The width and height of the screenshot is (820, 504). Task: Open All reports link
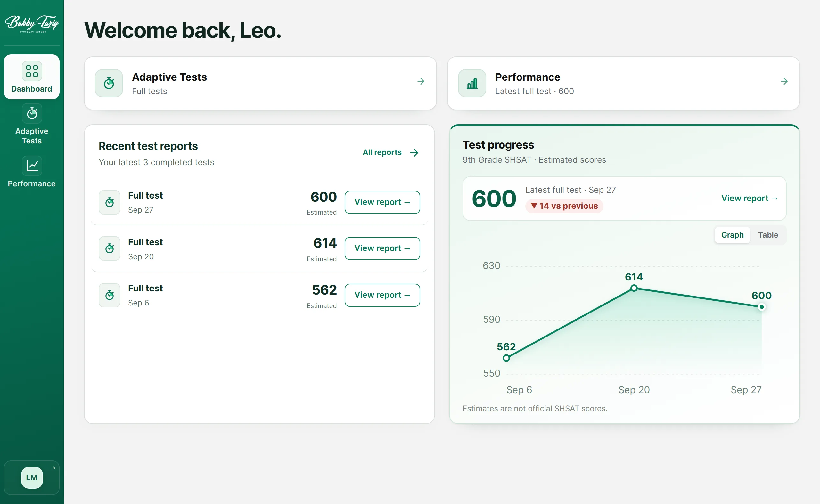382,152
